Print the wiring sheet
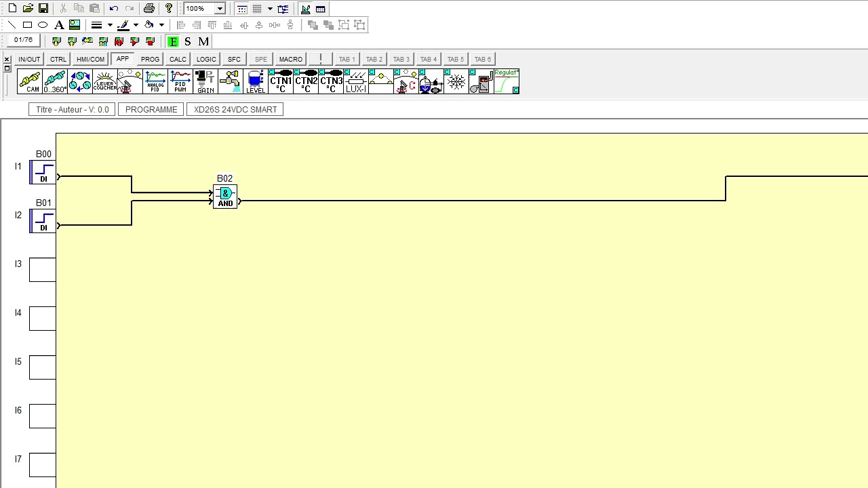 [149, 9]
